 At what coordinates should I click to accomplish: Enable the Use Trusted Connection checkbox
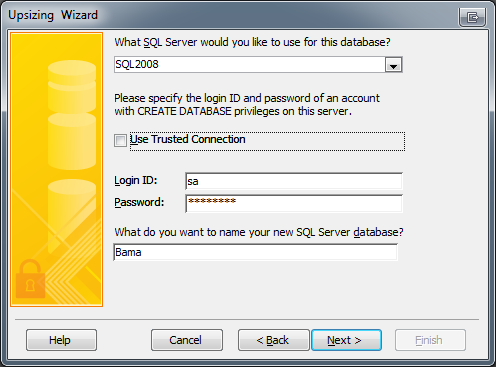pyautogui.click(x=120, y=140)
